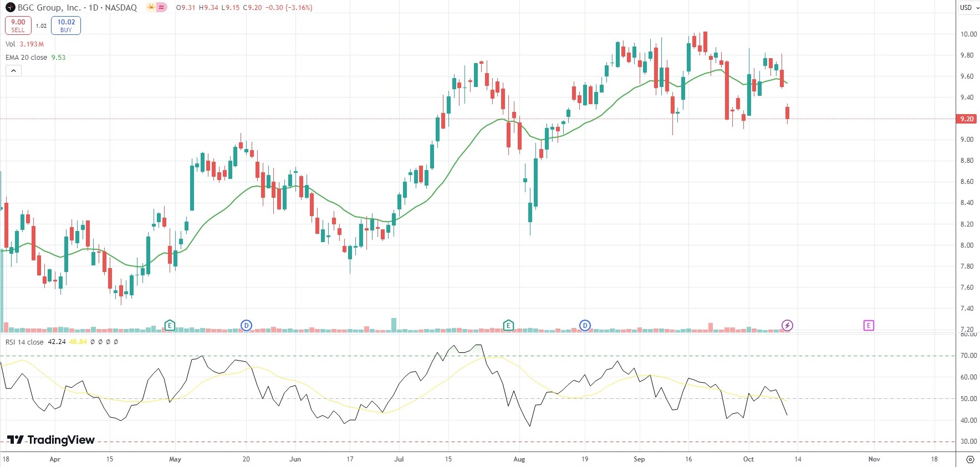Select the RSI 14 close indicator legend
980x467 pixels.
click(x=24, y=342)
